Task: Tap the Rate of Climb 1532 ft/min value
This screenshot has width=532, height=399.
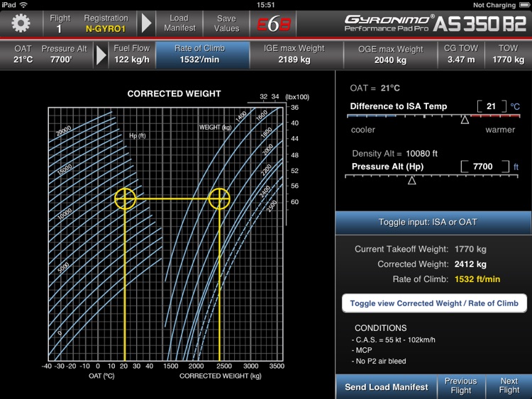Action: tap(477, 279)
